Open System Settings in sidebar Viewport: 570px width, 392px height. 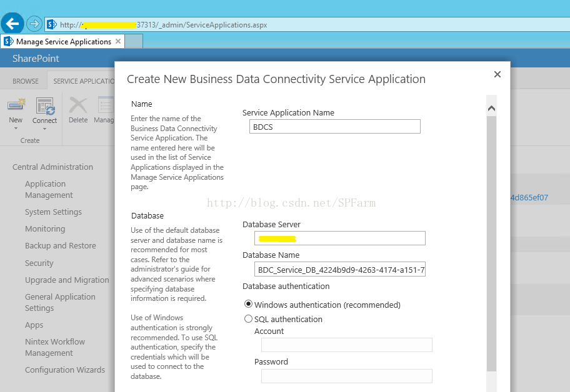point(54,212)
